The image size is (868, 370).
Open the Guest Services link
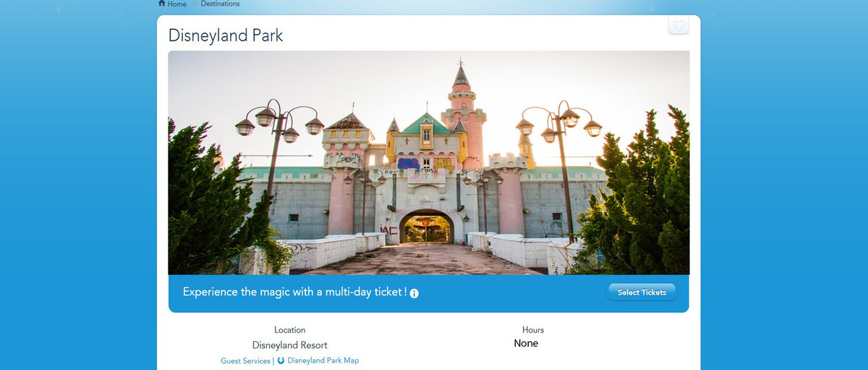click(x=245, y=361)
